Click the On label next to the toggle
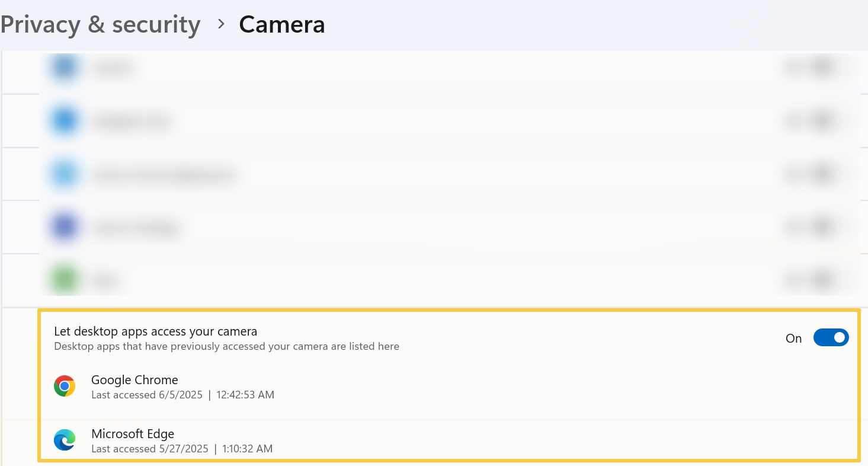Image resolution: width=868 pixels, height=466 pixels. (x=794, y=338)
